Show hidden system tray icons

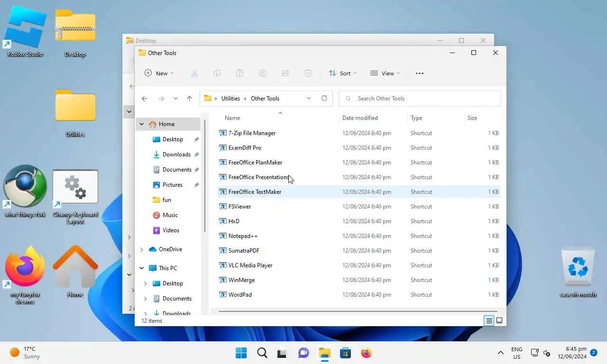click(500, 353)
